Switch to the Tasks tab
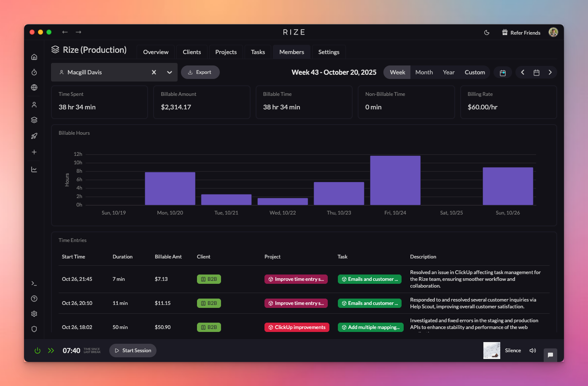The height and width of the screenshot is (386, 588). coord(258,52)
